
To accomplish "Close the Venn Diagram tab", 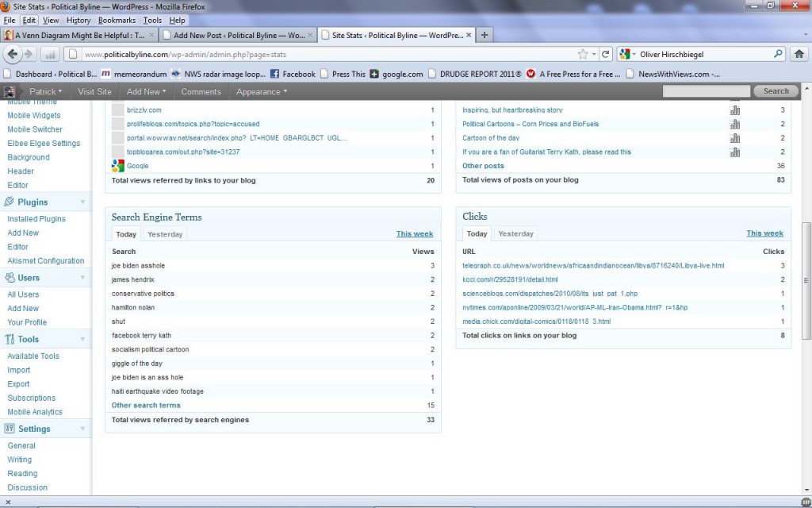I will (151, 35).
